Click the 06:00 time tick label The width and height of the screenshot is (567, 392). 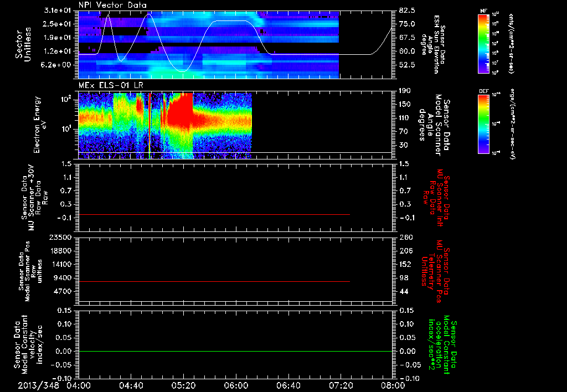click(236, 385)
